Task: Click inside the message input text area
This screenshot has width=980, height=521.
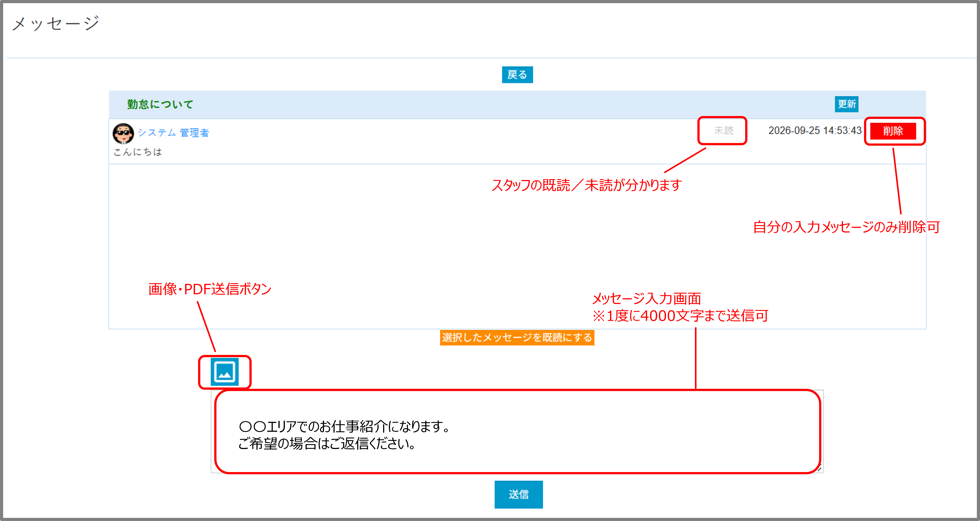Action: pos(517,431)
